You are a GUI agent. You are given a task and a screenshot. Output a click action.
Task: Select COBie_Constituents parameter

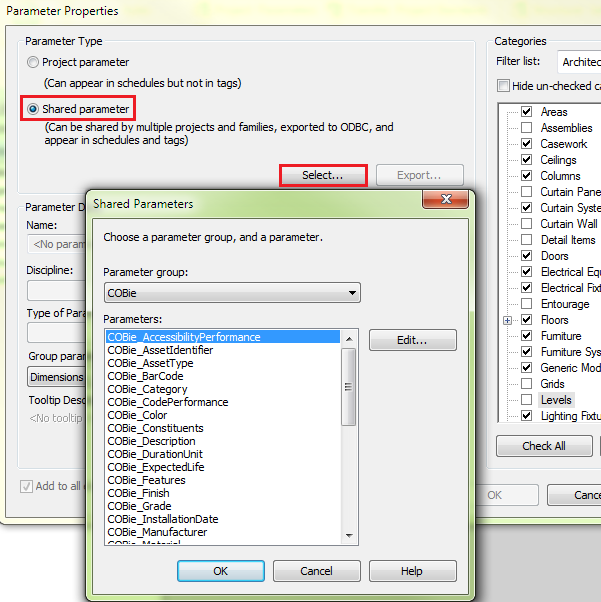(223, 428)
